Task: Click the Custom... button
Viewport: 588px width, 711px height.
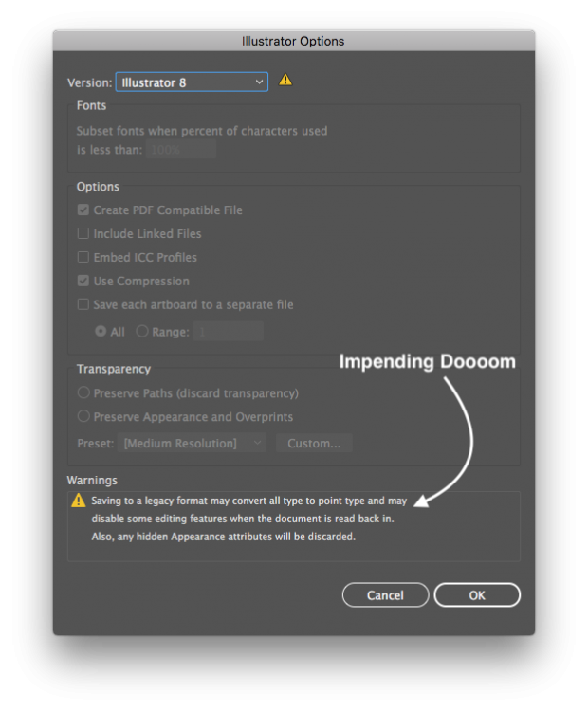Action: (x=314, y=443)
